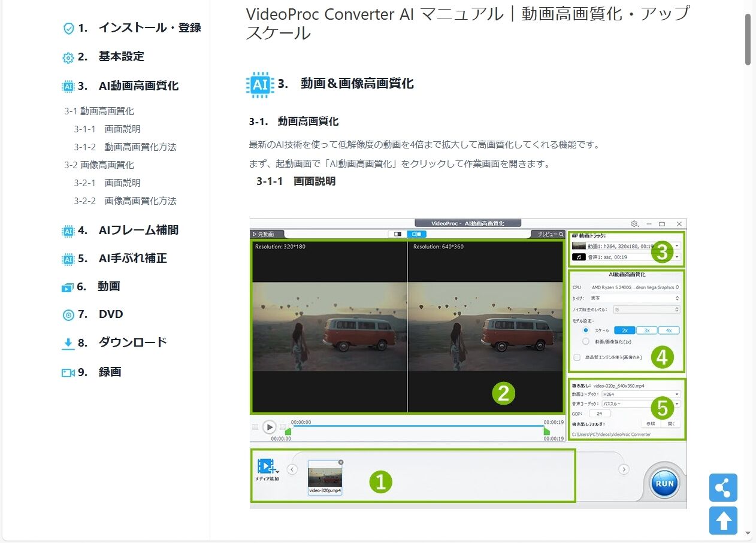Go to 3-1 動画高画質化 in sidebar

point(99,111)
